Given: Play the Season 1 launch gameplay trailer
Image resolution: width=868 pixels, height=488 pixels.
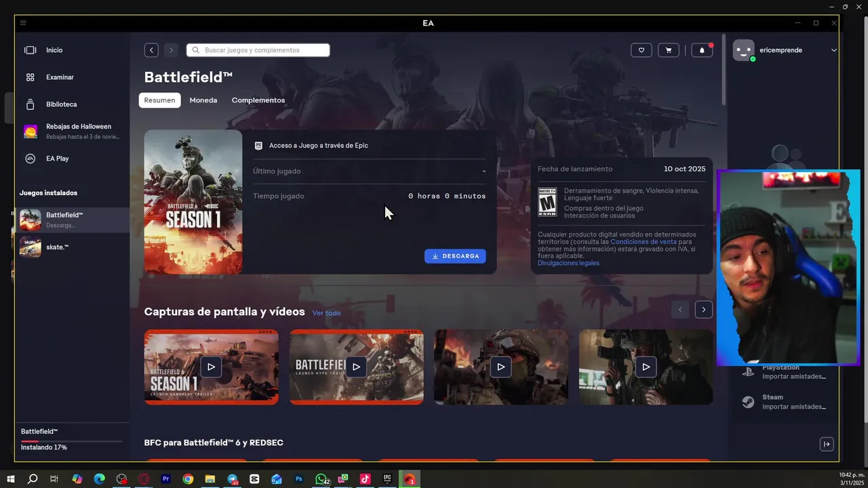Looking at the screenshot, I should coord(212,367).
